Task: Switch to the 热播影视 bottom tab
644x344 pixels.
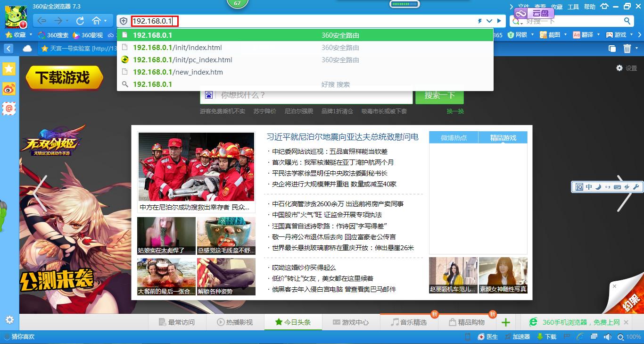Action: pyautogui.click(x=234, y=322)
